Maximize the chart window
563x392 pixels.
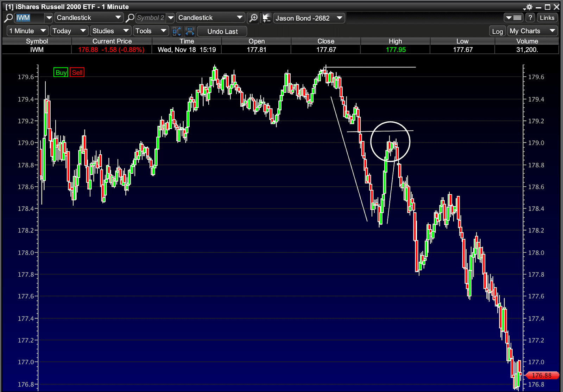pos(548,7)
